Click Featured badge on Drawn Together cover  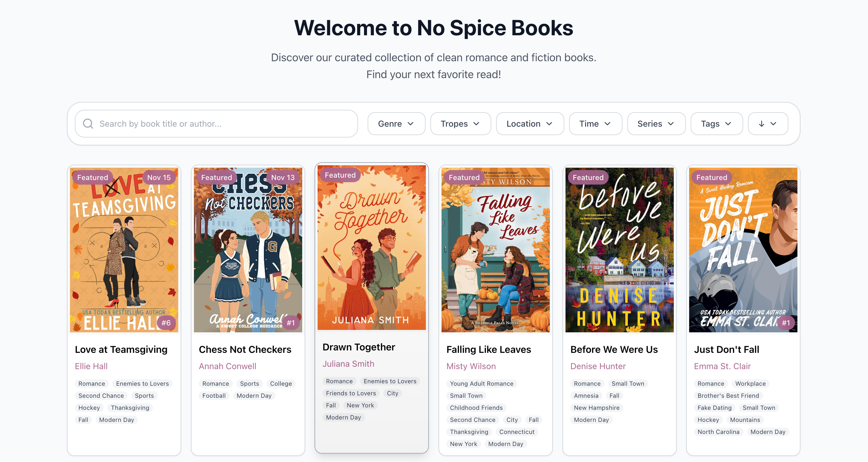(x=340, y=175)
